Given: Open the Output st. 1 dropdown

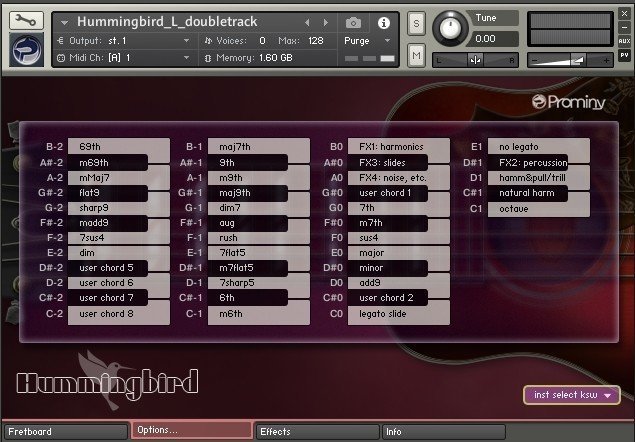Looking at the screenshot, I should [187, 41].
